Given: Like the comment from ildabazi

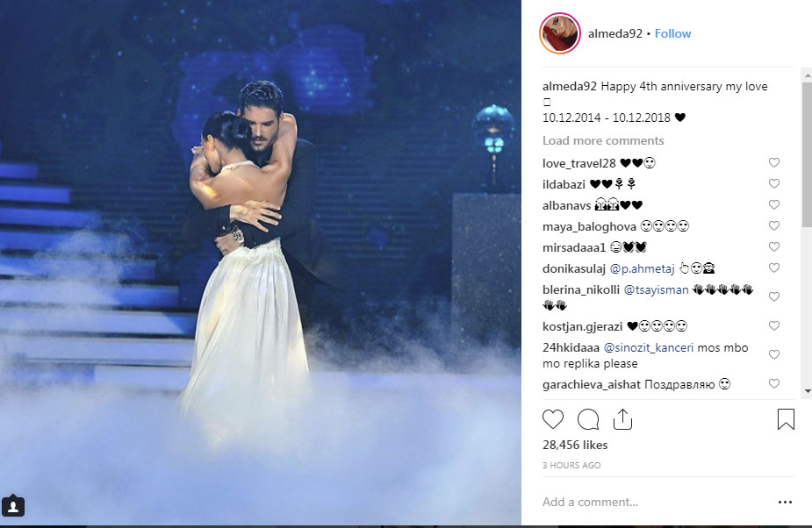Looking at the screenshot, I should [773, 183].
